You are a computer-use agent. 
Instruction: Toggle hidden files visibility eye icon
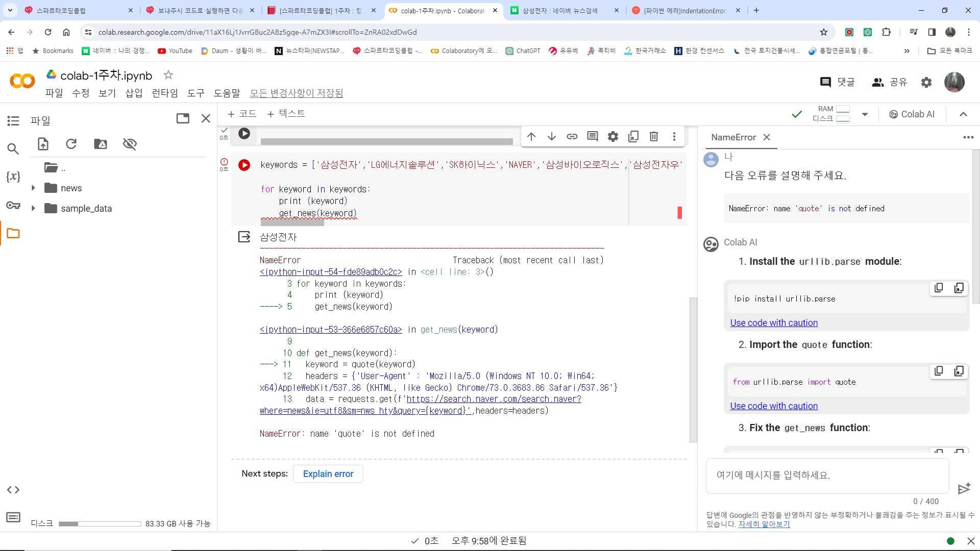click(x=130, y=144)
